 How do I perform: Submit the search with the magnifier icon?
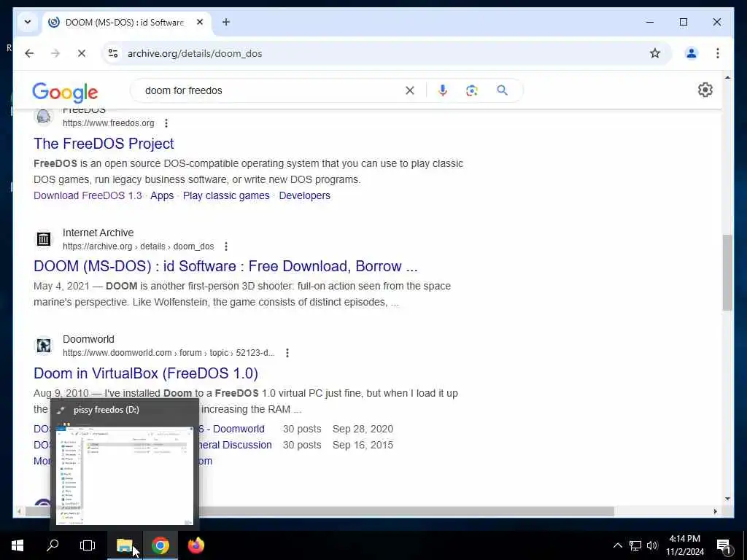pos(502,90)
